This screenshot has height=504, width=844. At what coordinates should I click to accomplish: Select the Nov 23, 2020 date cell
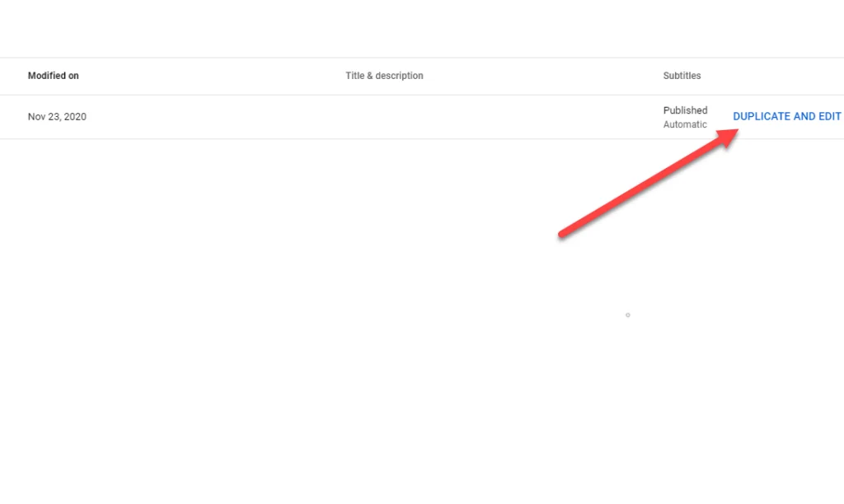point(57,117)
